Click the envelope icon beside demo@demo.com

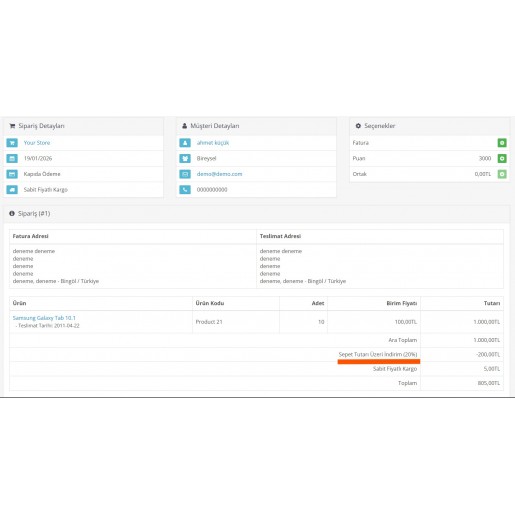click(185, 174)
